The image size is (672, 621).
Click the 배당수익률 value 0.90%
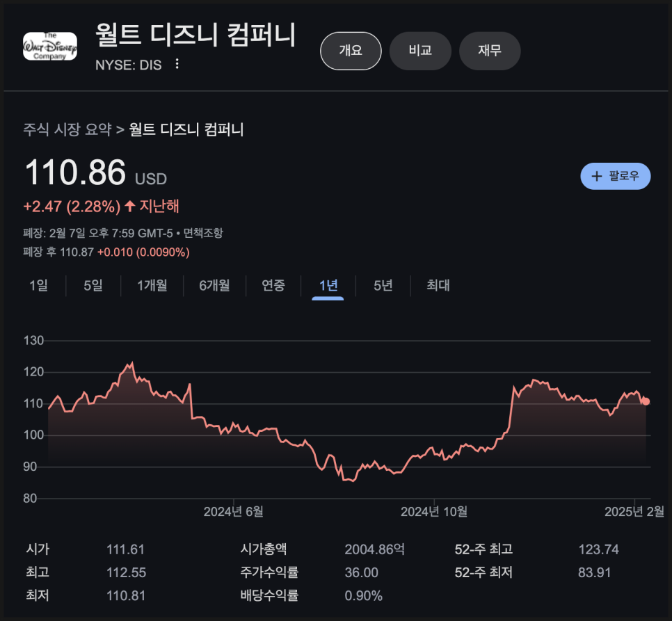[364, 596]
